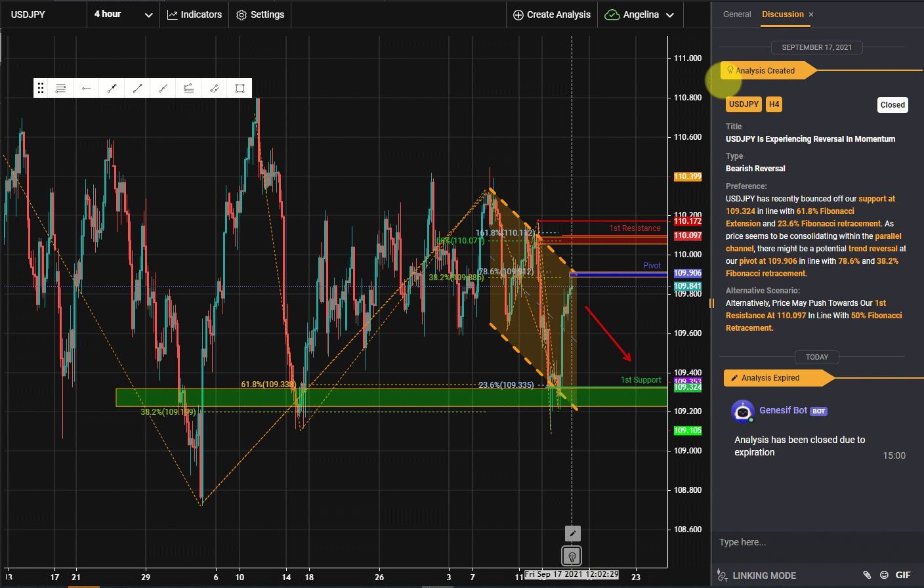Click the red down arrow drawing

tap(608, 333)
